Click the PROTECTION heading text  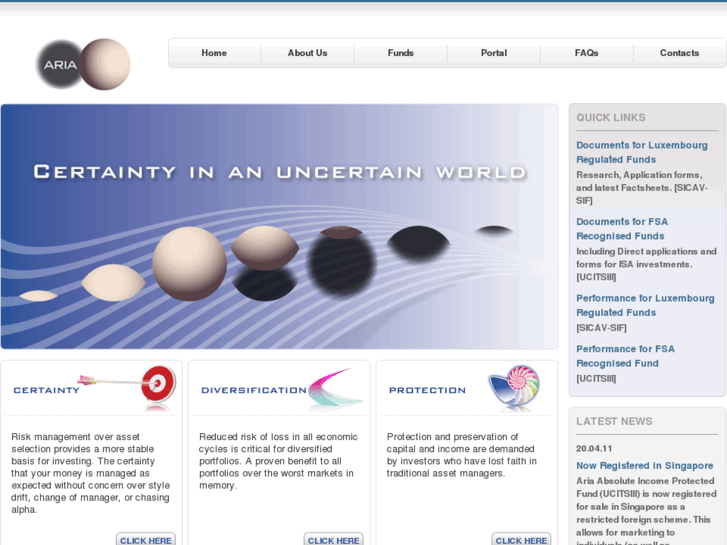coord(427,390)
